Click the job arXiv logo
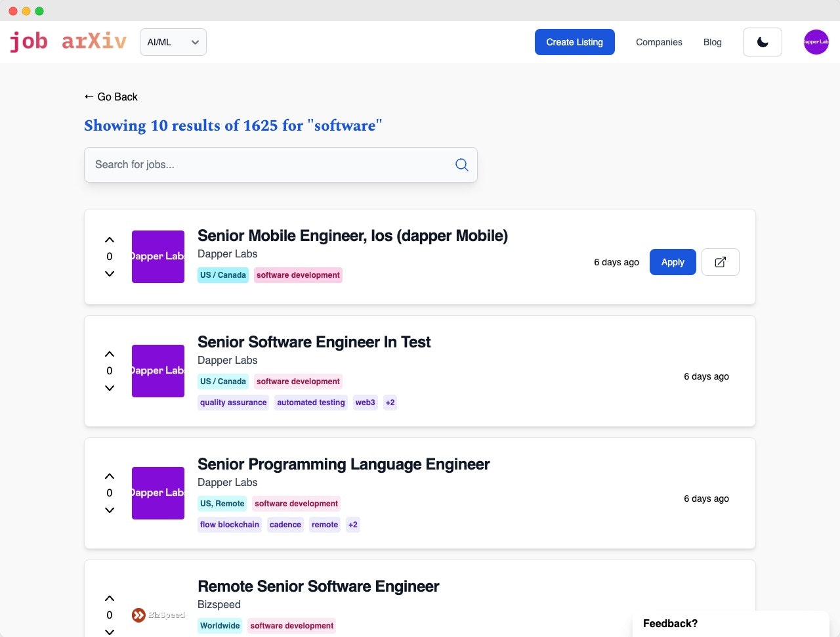840x637 pixels. click(x=68, y=41)
